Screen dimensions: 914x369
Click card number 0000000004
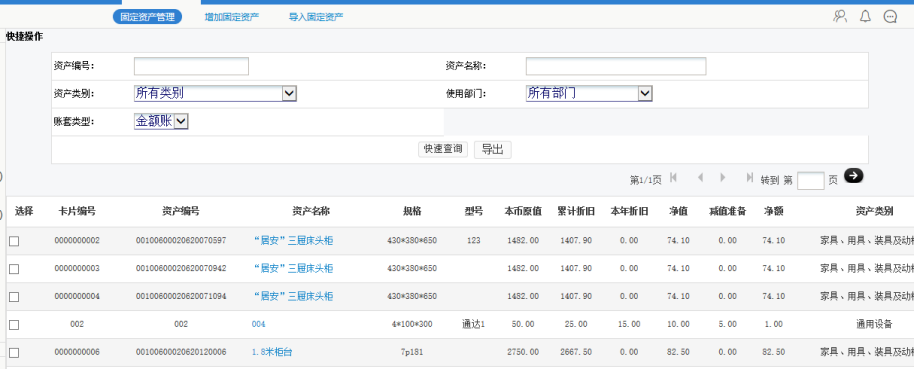(x=77, y=296)
